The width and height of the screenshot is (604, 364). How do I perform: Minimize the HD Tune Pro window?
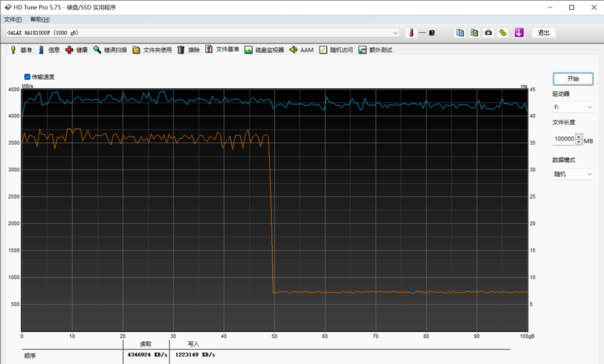[550, 7]
